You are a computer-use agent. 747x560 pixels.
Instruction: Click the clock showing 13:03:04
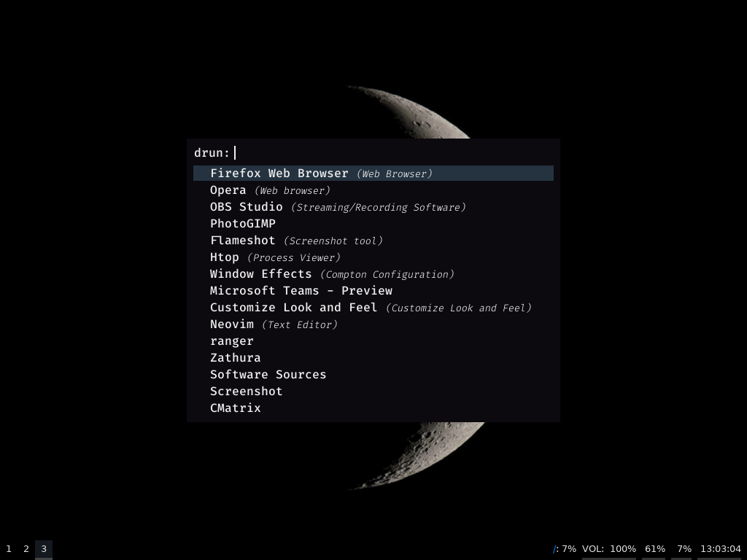720,549
